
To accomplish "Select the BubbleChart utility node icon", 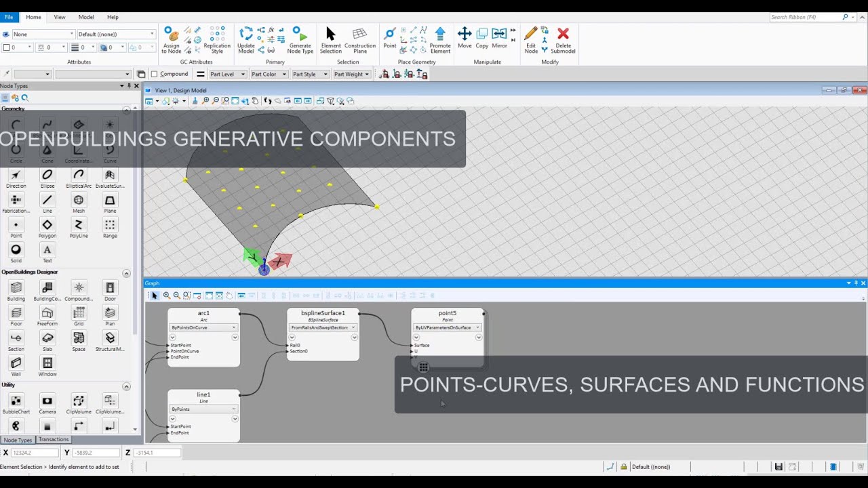I will pyautogui.click(x=16, y=401).
